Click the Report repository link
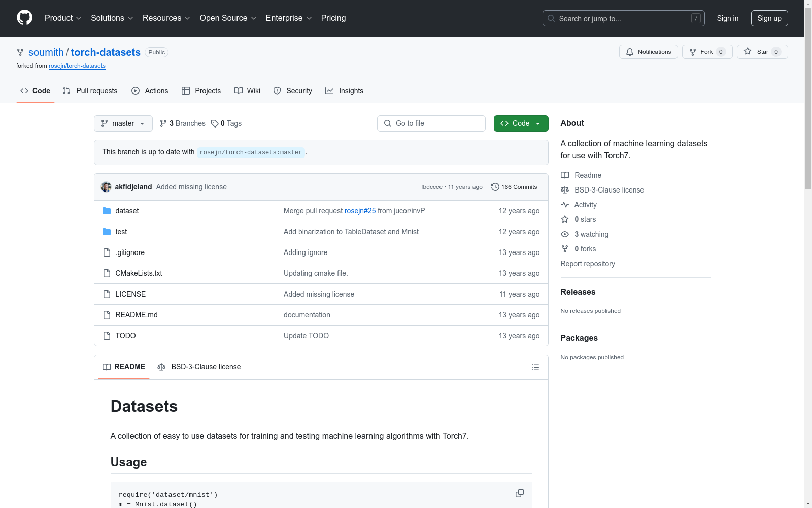Screen dimensions: 812x508 tap(588, 264)
